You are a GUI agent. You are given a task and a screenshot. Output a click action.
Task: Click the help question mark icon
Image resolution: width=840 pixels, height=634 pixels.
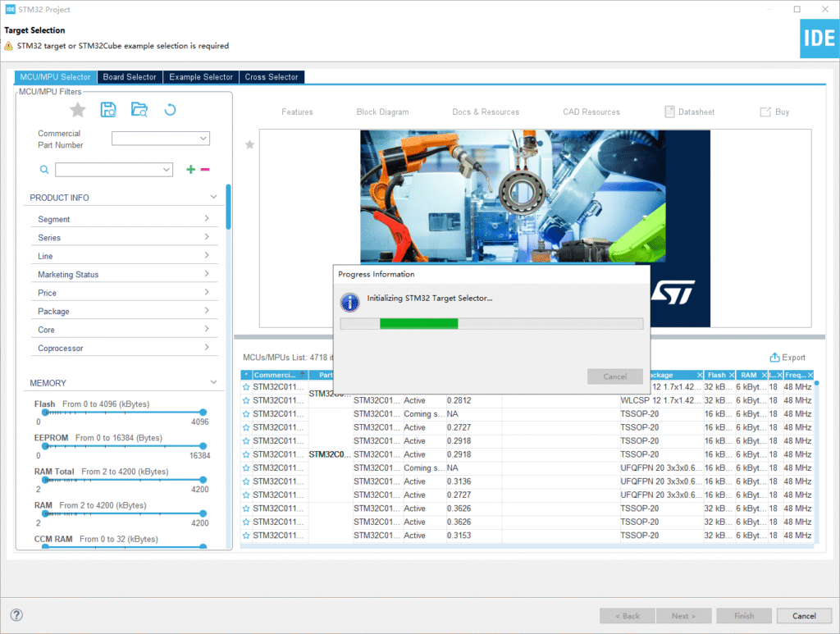16,614
